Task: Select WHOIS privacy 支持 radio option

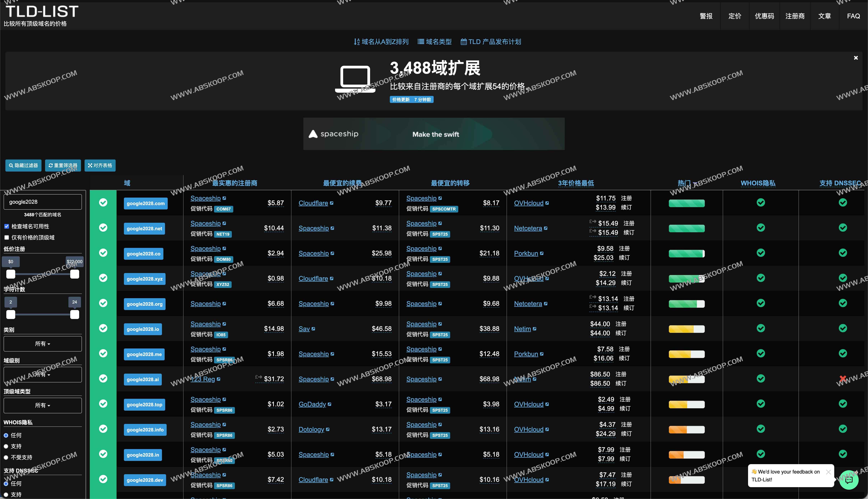Action: coord(6,446)
